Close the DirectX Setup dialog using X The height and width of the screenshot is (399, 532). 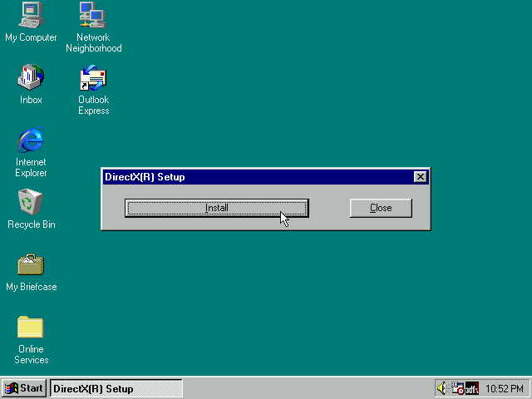coord(421,177)
